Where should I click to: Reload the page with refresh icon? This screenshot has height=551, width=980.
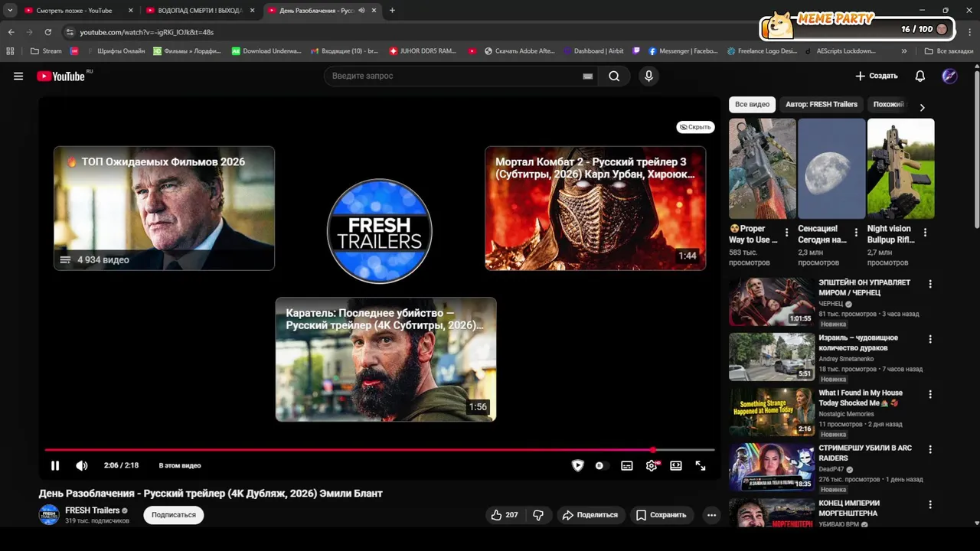click(x=47, y=32)
